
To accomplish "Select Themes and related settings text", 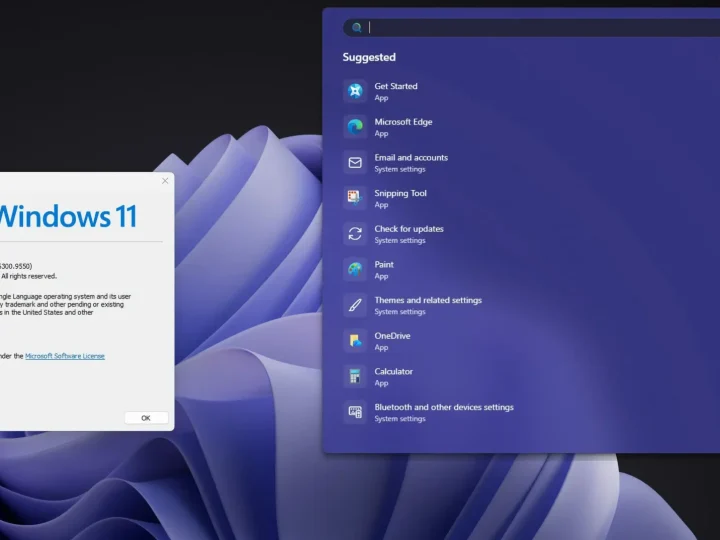I will (428, 300).
